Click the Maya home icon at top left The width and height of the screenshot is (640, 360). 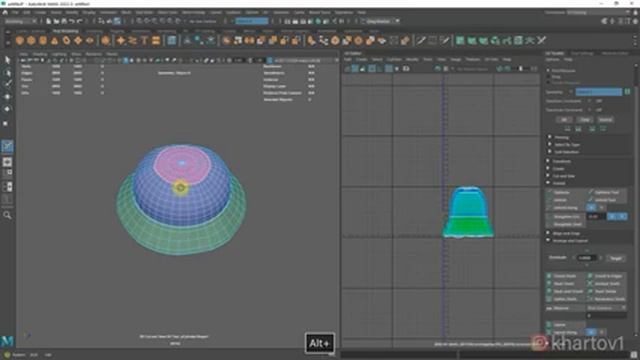tap(5, 12)
